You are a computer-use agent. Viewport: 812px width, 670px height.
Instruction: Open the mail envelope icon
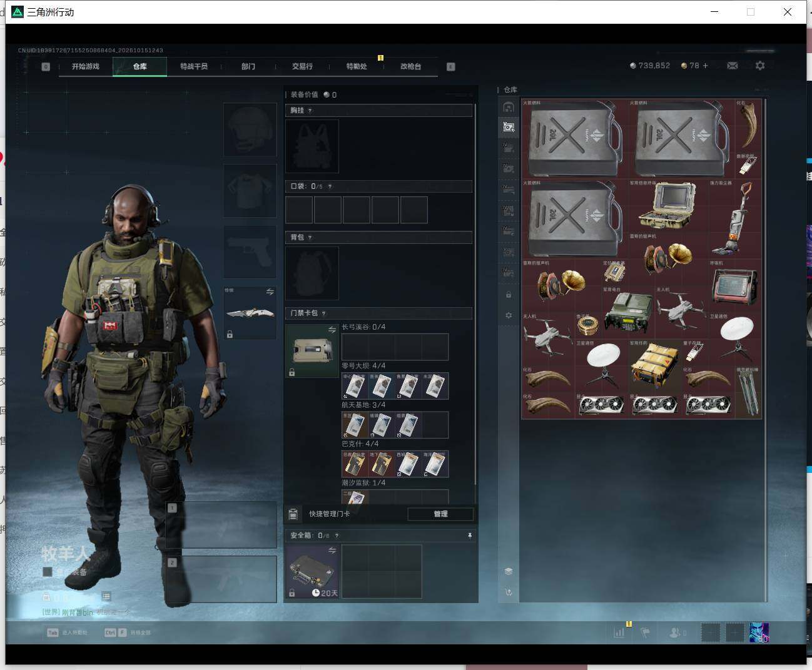[733, 66]
